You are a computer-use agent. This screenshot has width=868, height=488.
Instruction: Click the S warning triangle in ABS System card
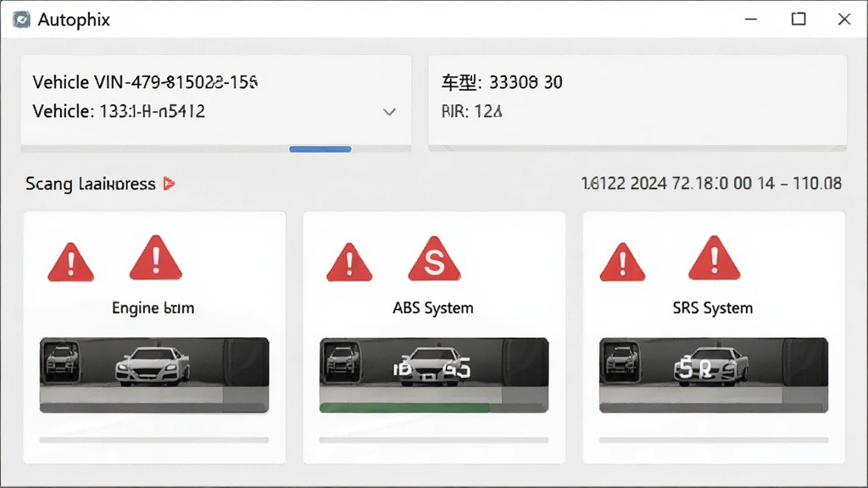[435, 259]
